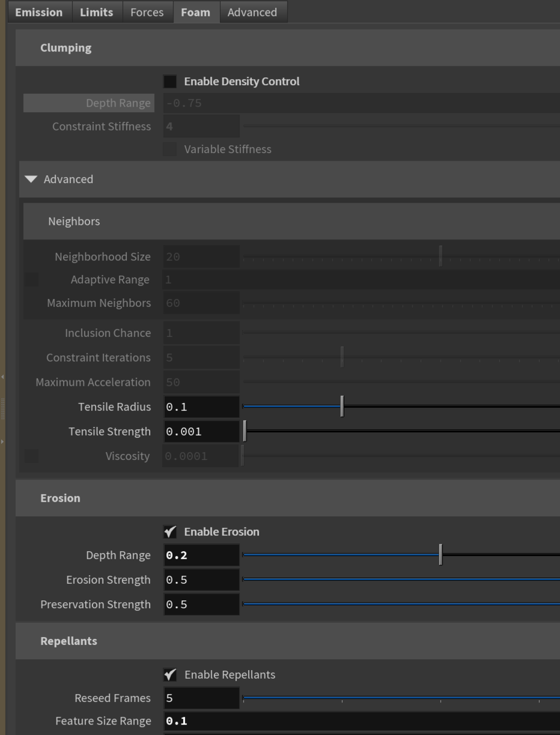This screenshot has height=735, width=560.
Task: Switch to the Advanced tab
Action: point(252,12)
